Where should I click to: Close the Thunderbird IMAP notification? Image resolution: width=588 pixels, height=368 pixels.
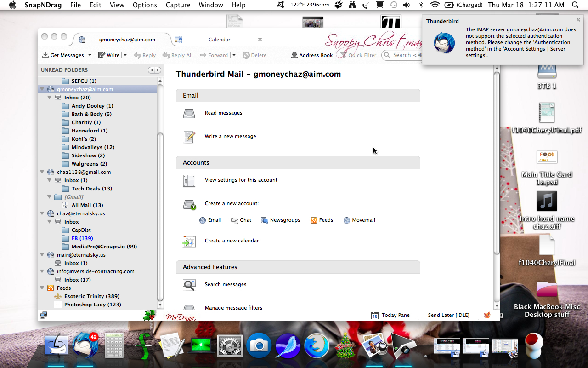578,20
